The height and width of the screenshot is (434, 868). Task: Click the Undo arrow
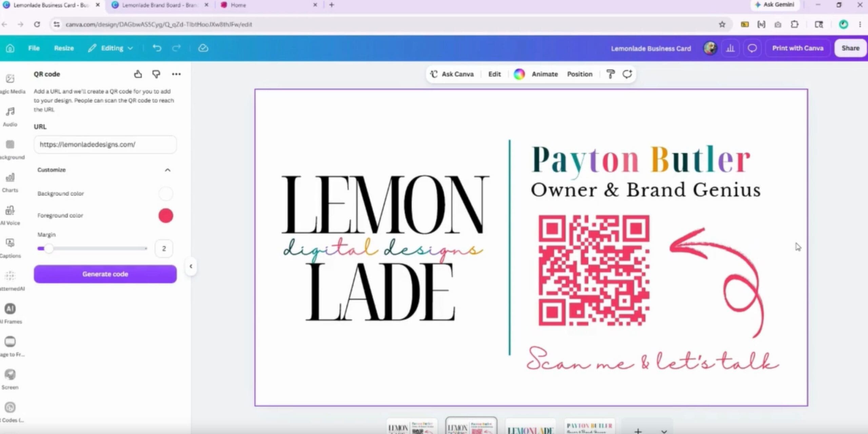point(157,48)
